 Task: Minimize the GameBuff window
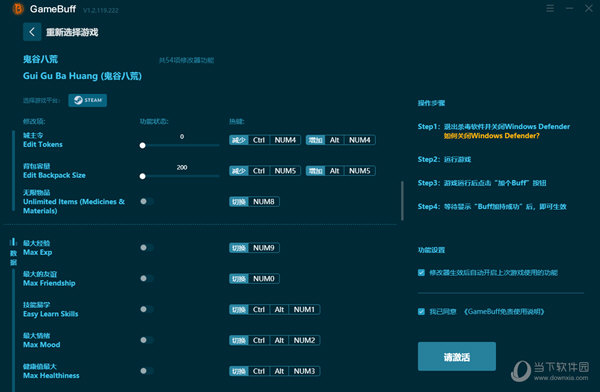(569, 8)
